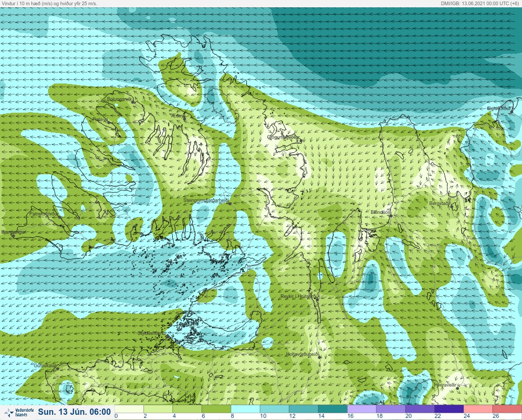
Task: Pick the turquoise 10–12 m/s legend swatch
Action: pos(275,409)
